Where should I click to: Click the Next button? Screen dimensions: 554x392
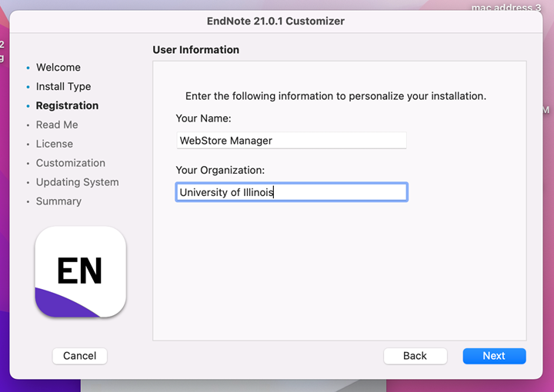(494, 356)
